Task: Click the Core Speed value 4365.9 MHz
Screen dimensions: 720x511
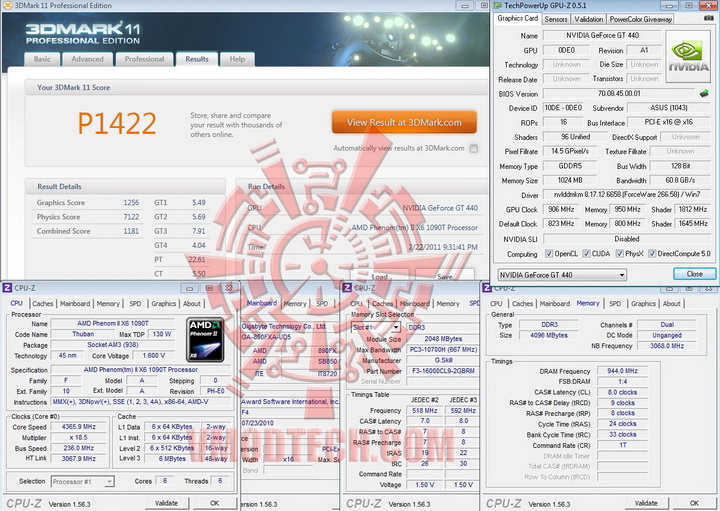Action: pos(79,427)
